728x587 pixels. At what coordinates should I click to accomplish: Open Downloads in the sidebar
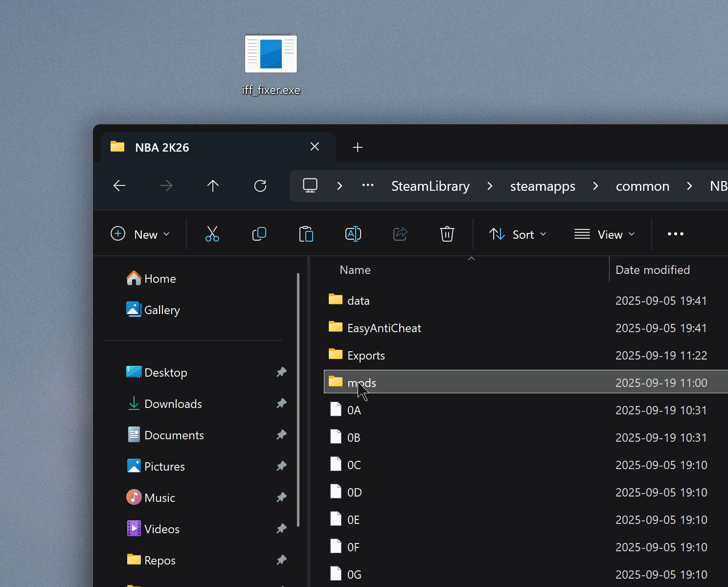click(x=173, y=404)
